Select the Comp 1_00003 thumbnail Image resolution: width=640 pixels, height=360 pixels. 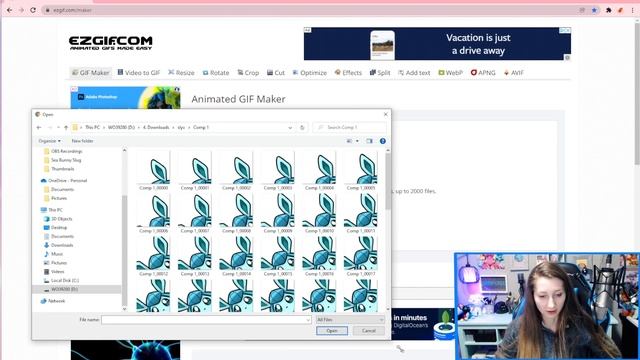(x=278, y=171)
